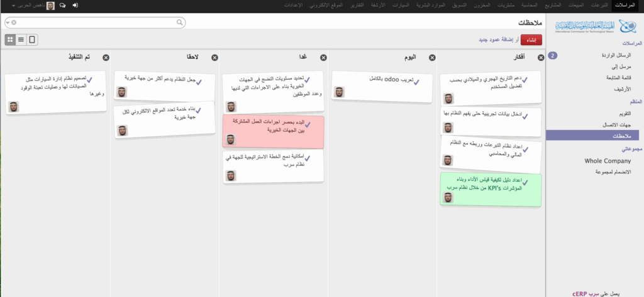Clear the search with the x icon

click(14, 23)
